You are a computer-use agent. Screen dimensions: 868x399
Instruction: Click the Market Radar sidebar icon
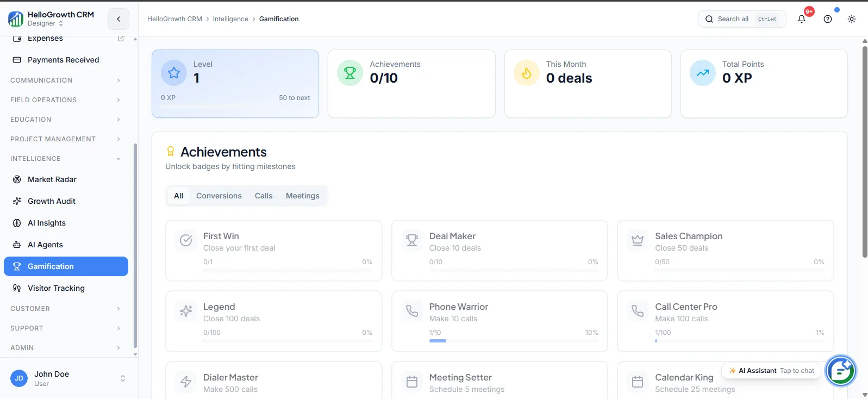17,179
